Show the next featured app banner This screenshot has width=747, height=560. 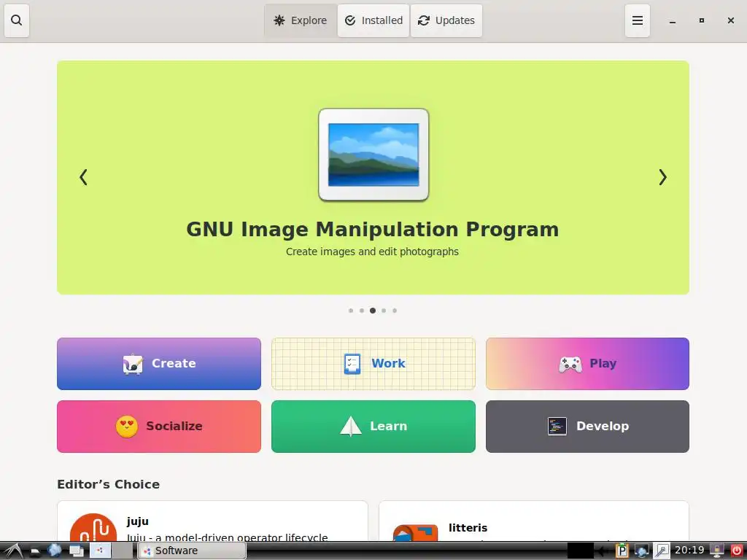click(662, 177)
